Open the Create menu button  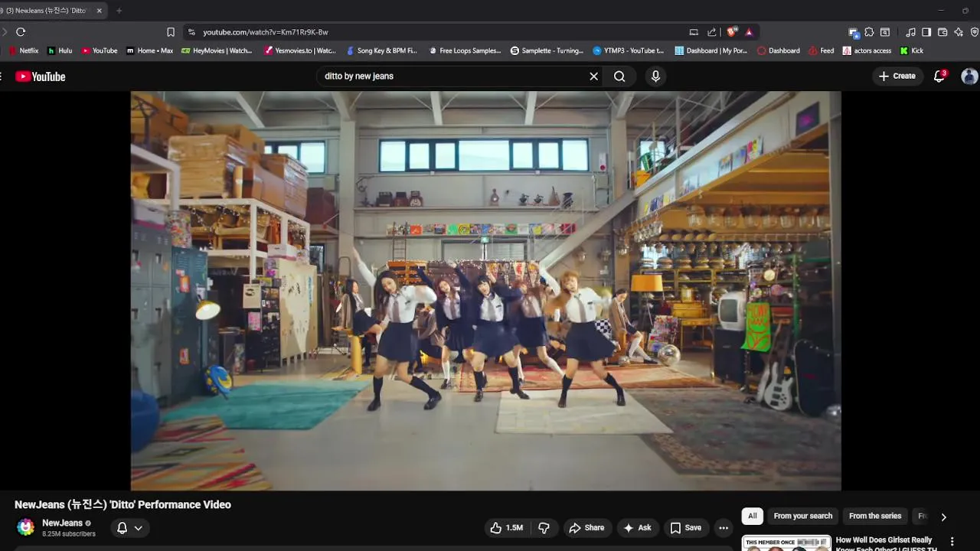(897, 77)
